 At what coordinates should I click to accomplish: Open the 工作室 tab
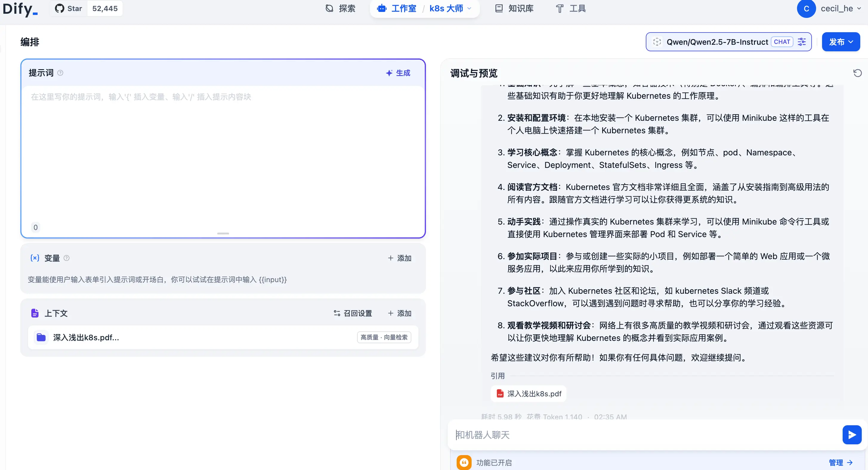click(x=397, y=8)
